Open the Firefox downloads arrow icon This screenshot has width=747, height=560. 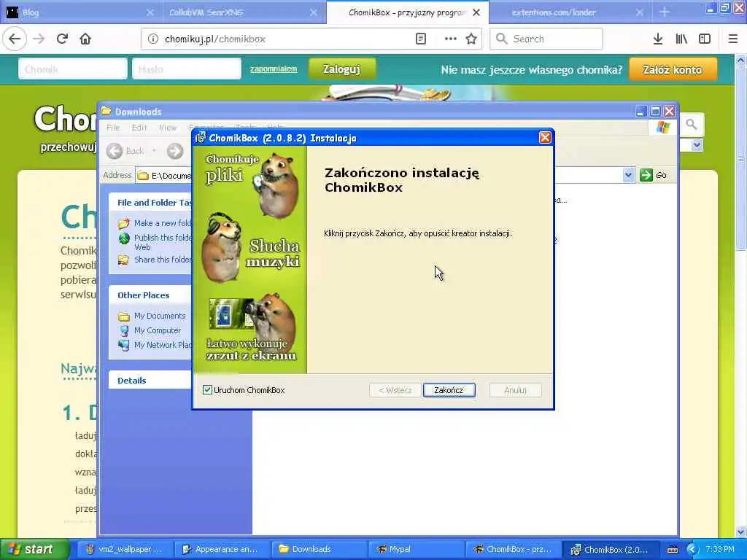658,39
